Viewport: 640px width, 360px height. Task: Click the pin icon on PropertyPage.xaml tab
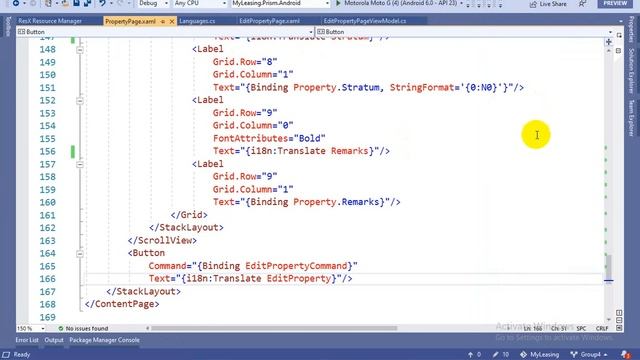(163, 21)
